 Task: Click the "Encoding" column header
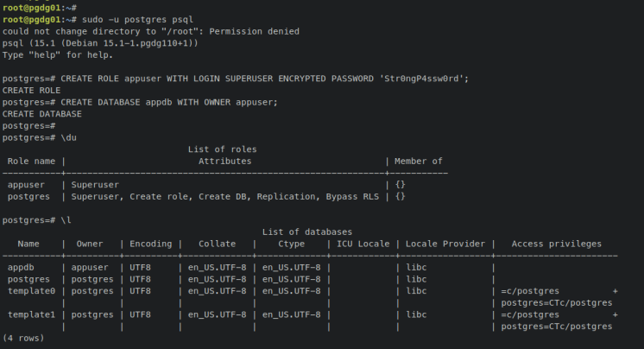(x=150, y=244)
